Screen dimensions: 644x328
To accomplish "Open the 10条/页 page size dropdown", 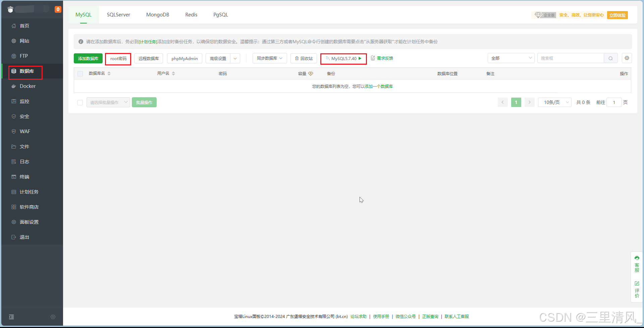I will tap(555, 102).
